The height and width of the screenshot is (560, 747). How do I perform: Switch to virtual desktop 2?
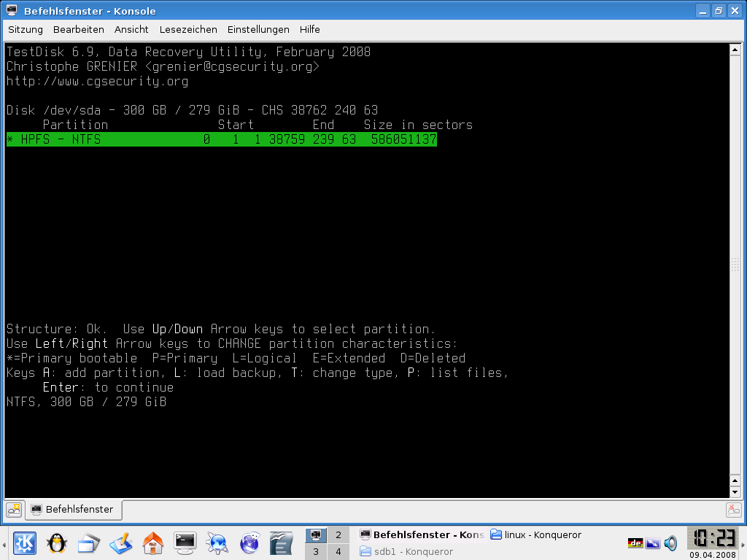pyautogui.click(x=338, y=534)
